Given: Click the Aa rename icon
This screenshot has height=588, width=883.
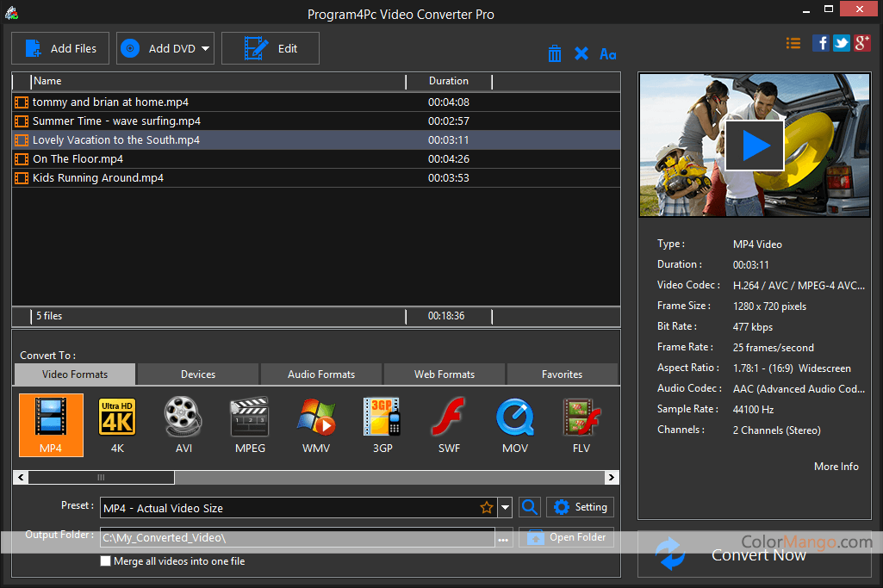Looking at the screenshot, I should coord(607,54).
